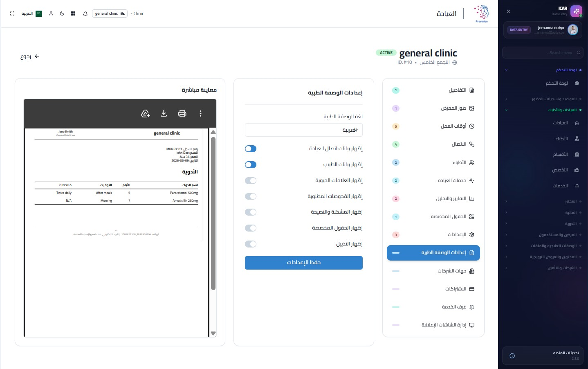This screenshot has width=588, height=369.
Task: Expand the الأدوية medications sidebar section
Action: point(543,224)
